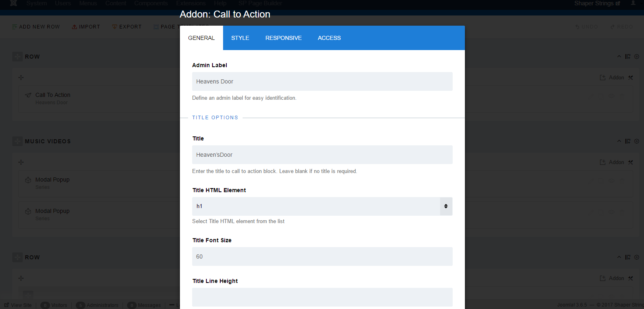
Task: Click the Joomla logo in top bar
Action: (x=13, y=3)
